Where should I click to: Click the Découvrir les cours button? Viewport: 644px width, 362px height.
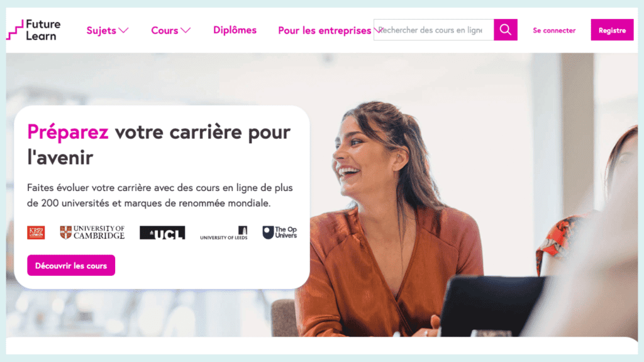(x=71, y=265)
